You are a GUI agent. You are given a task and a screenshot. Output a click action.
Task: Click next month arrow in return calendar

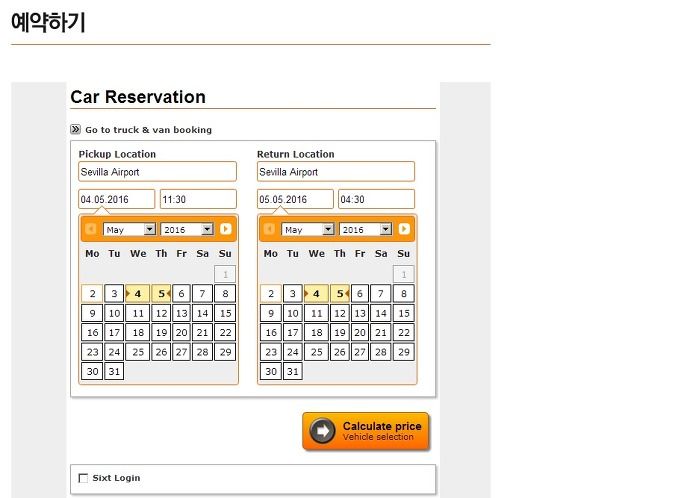click(404, 229)
